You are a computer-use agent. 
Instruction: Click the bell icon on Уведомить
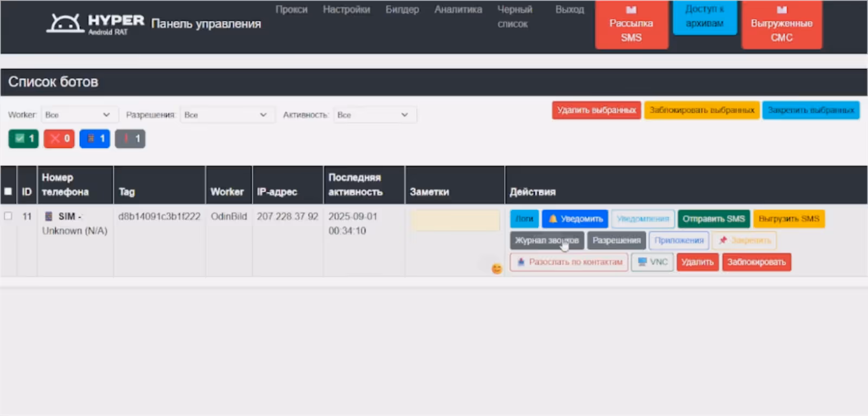553,219
